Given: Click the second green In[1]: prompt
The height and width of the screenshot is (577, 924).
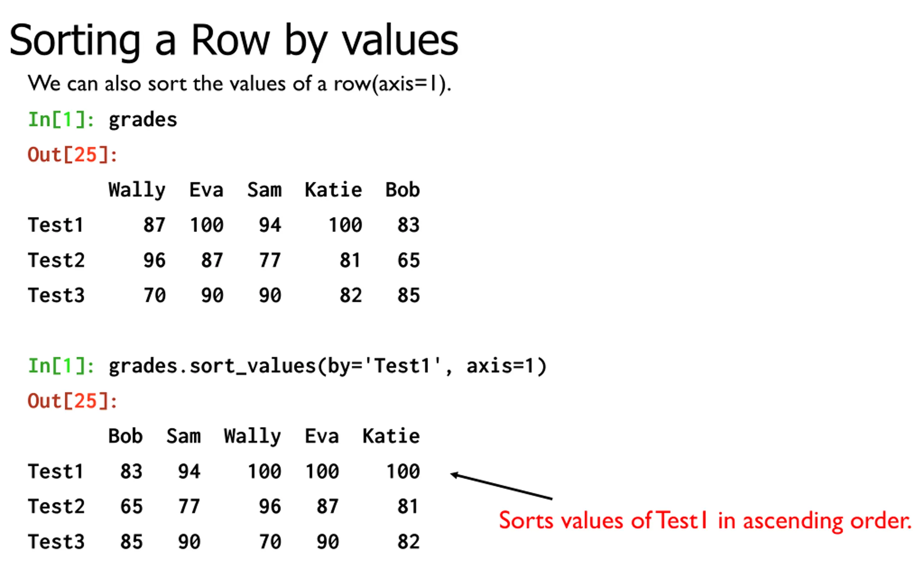Looking at the screenshot, I should pos(61,366).
